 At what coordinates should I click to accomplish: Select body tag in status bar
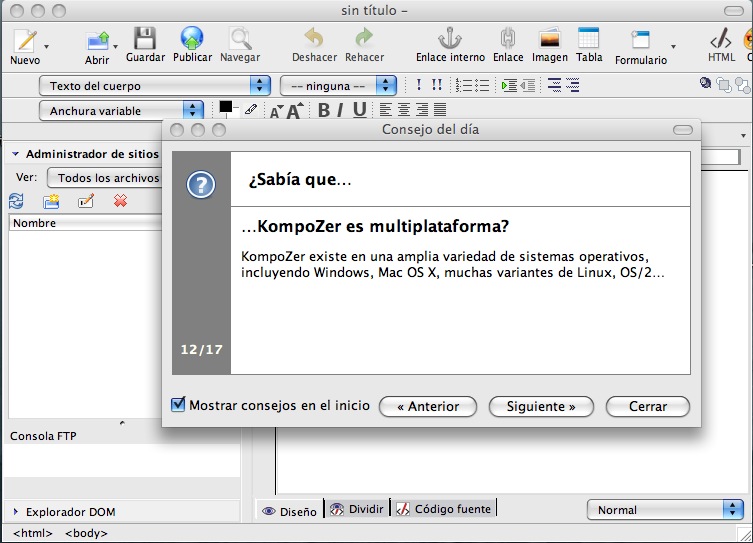(x=86, y=533)
